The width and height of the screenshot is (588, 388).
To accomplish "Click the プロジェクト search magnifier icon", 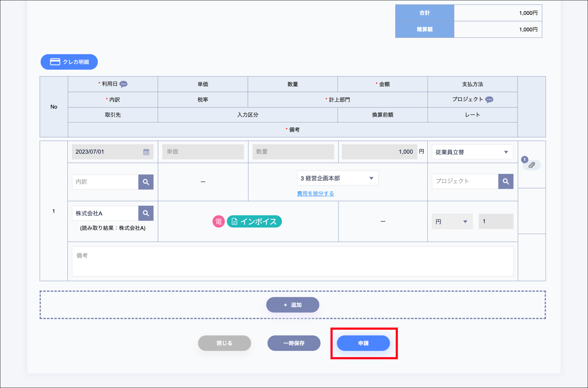I will (506, 181).
